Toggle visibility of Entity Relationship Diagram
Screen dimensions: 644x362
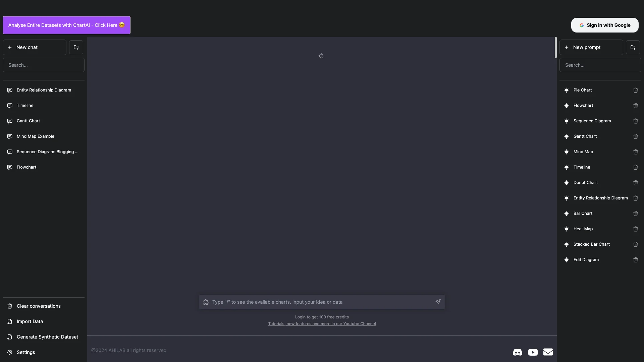pos(567,198)
